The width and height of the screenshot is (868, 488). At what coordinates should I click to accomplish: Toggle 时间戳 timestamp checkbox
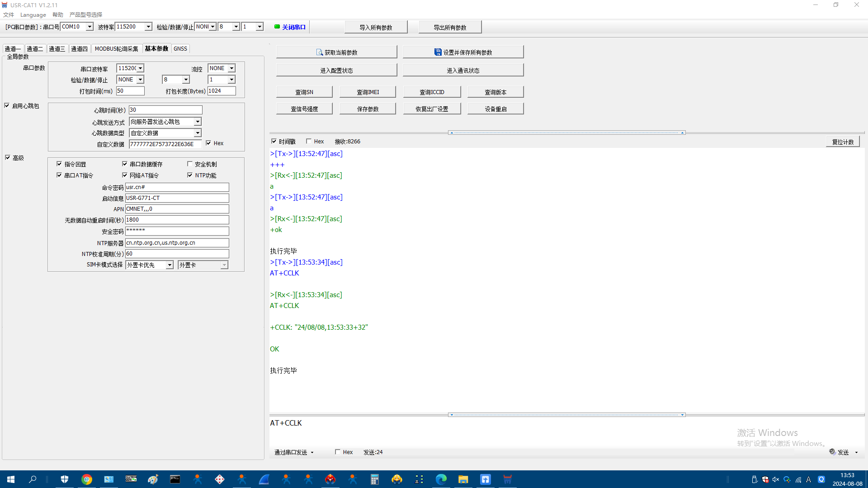[x=274, y=141]
